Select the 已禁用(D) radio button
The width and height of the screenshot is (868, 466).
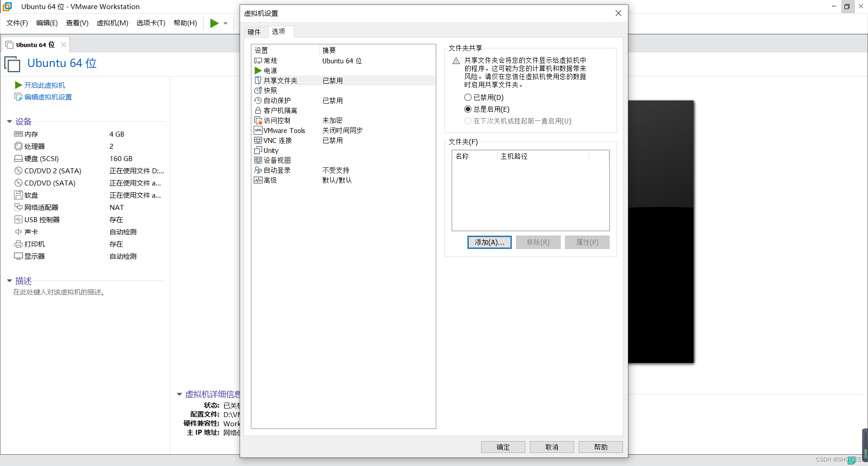point(468,97)
